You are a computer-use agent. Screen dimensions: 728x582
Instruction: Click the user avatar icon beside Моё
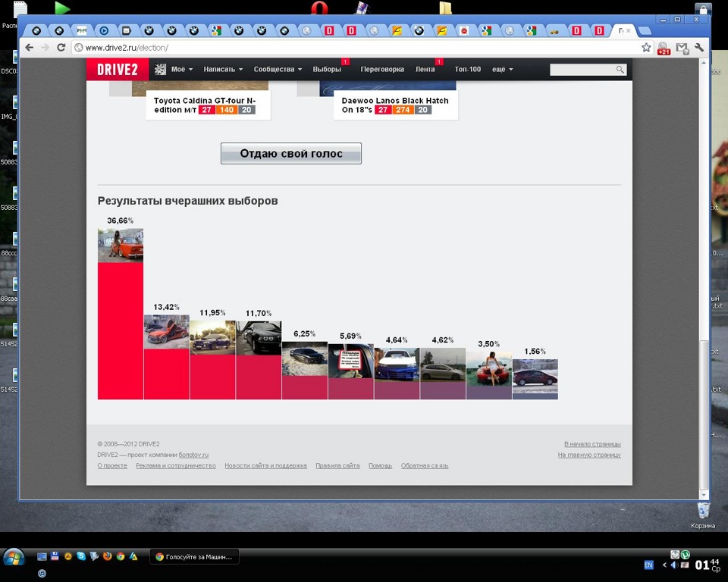[x=160, y=69]
